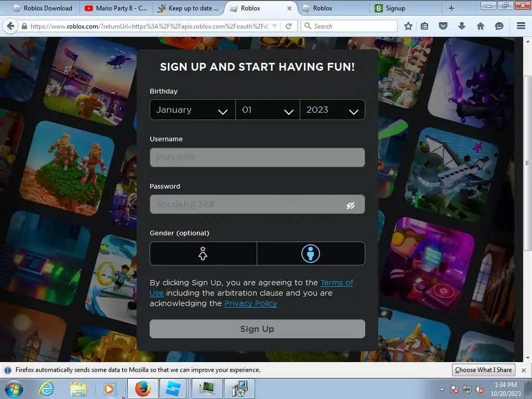The width and height of the screenshot is (532, 399).
Task: Bookmark this page with the star icon
Action: point(408,26)
